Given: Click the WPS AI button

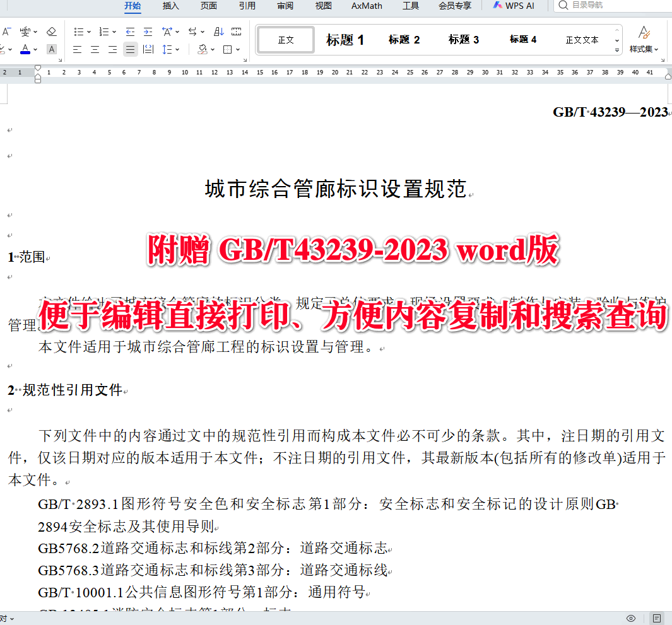Looking at the screenshot, I should (514, 6).
